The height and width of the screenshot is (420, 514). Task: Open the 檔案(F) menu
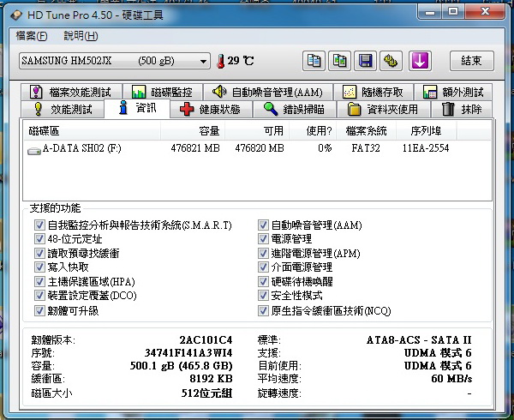[32, 36]
